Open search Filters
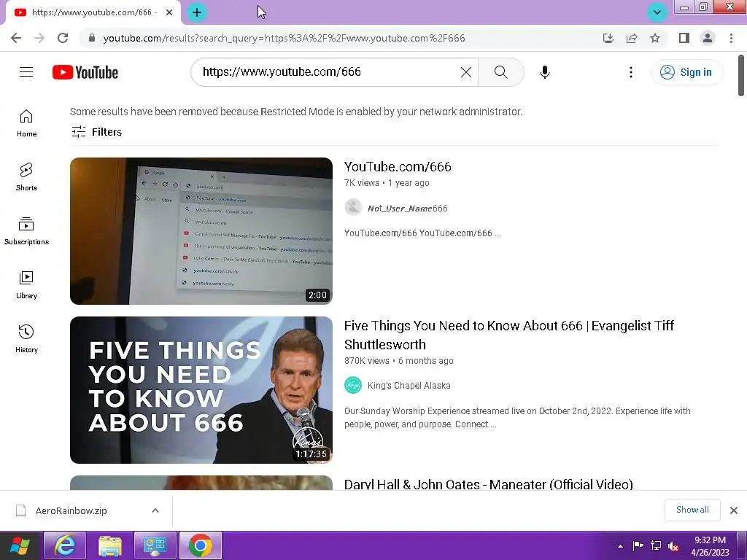This screenshot has height=560, width=747. pos(97,132)
